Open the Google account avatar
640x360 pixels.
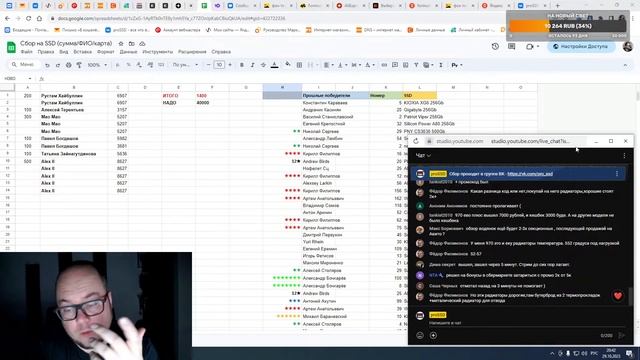[x=628, y=47]
